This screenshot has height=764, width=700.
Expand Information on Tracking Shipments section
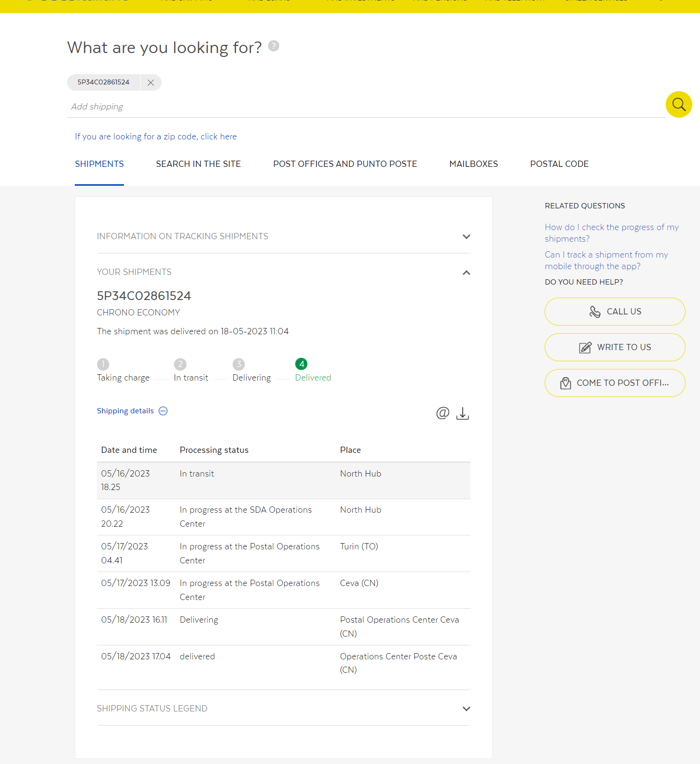[466, 236]
